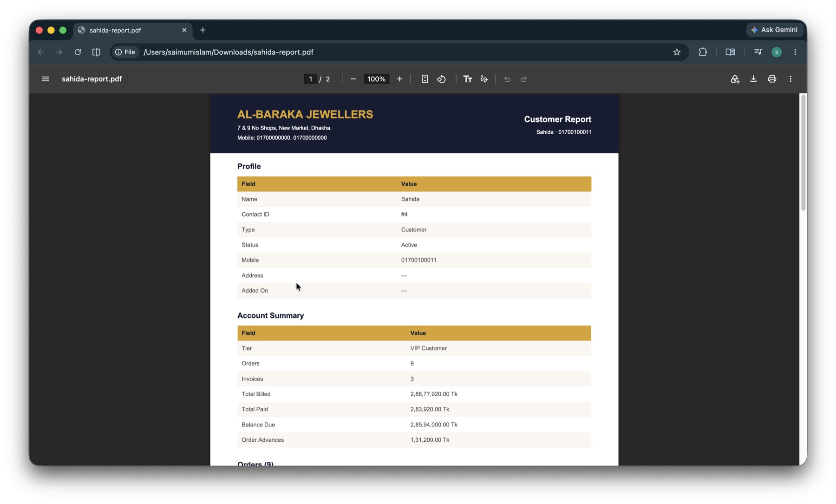Click the browser forward arrow

[59, 52]
